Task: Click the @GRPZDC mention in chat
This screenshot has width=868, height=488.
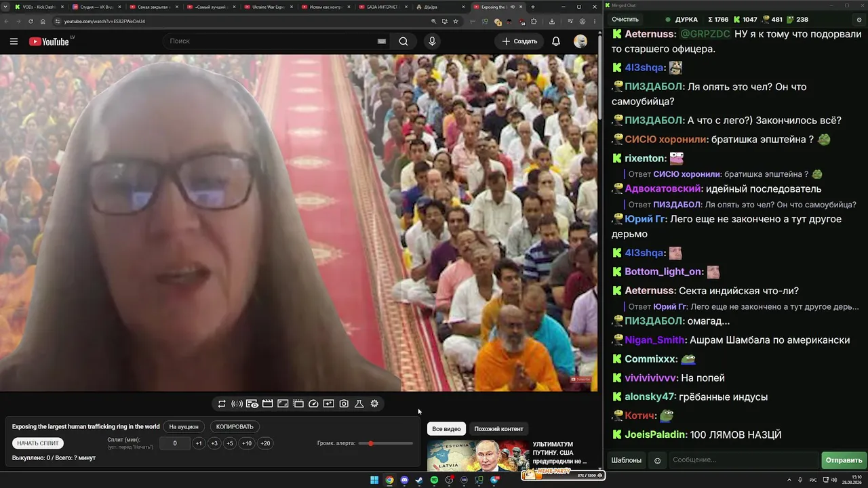Action: pos(705,34)
